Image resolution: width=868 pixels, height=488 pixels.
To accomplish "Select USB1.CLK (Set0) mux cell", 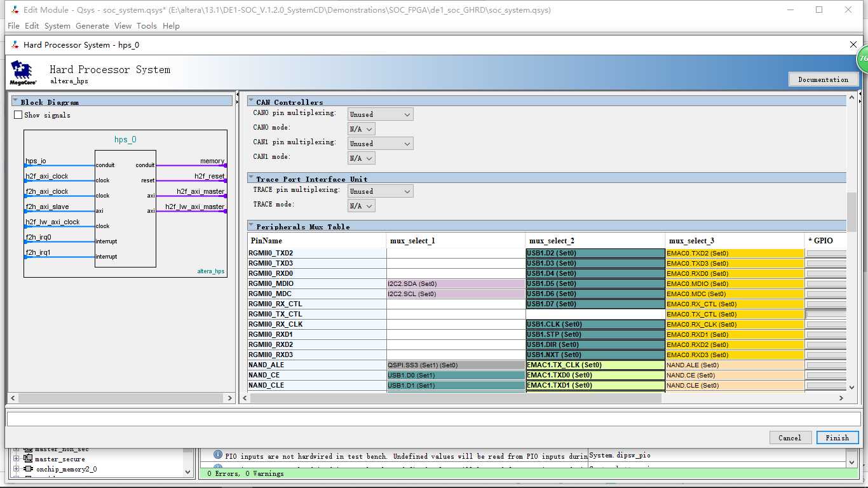I will point(595,324).
